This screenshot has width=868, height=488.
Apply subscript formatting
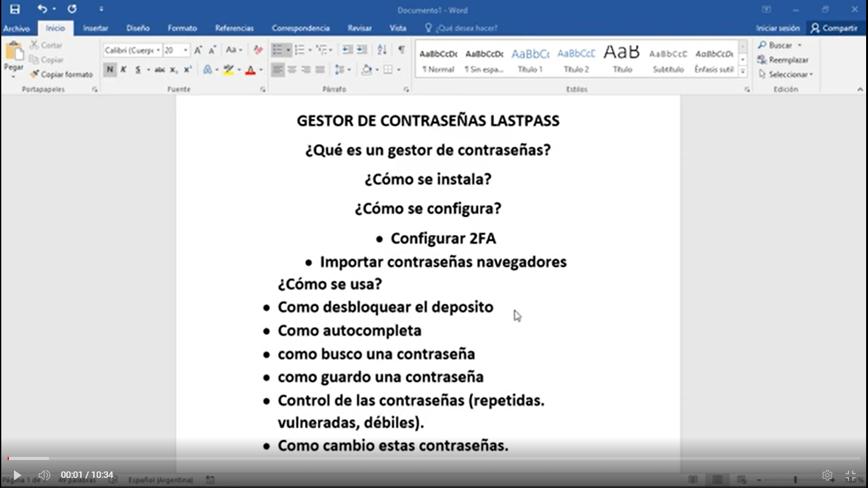coord(173,70)
